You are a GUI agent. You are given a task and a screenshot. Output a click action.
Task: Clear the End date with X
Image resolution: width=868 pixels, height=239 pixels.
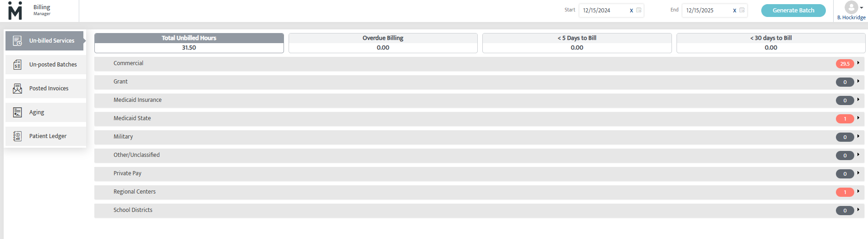(734, 11)
